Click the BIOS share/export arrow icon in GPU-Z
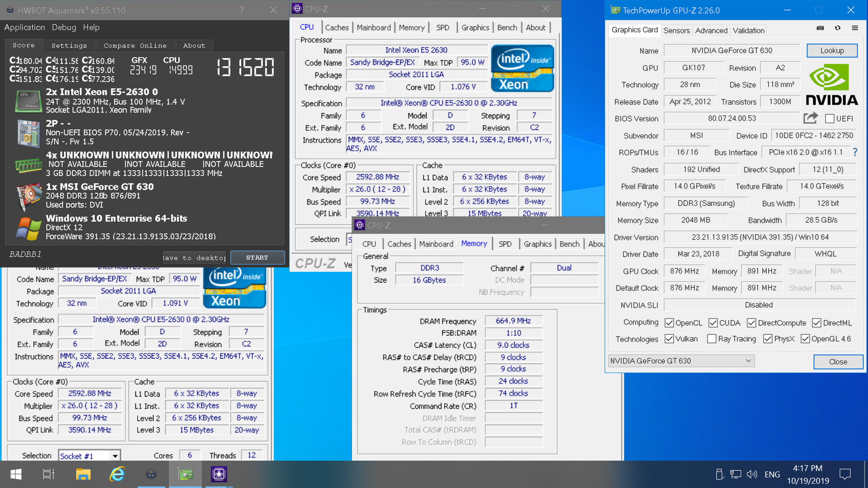868x488 pixels. 811,118
